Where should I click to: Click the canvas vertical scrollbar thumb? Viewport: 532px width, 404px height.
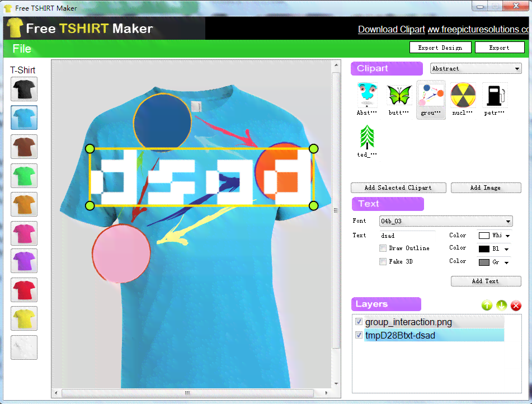336,210
